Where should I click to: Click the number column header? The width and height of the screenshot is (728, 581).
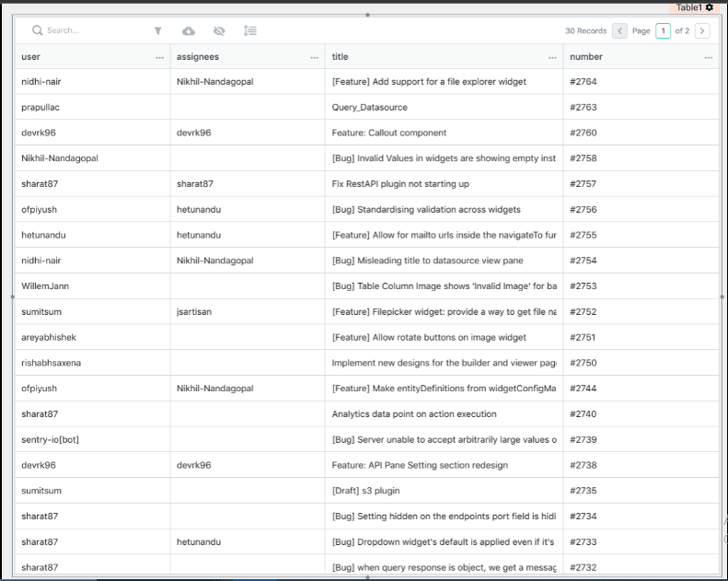pyautogui.click(x=641, y=57)
